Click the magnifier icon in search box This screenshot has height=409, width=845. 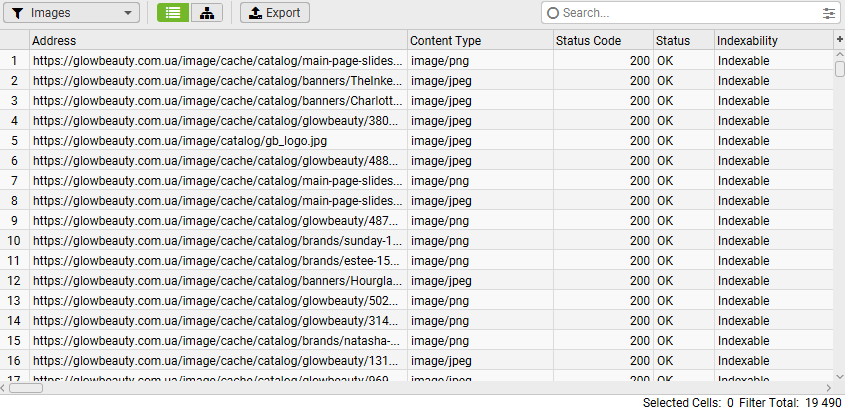pyautogui.click(x=552, y=13)
